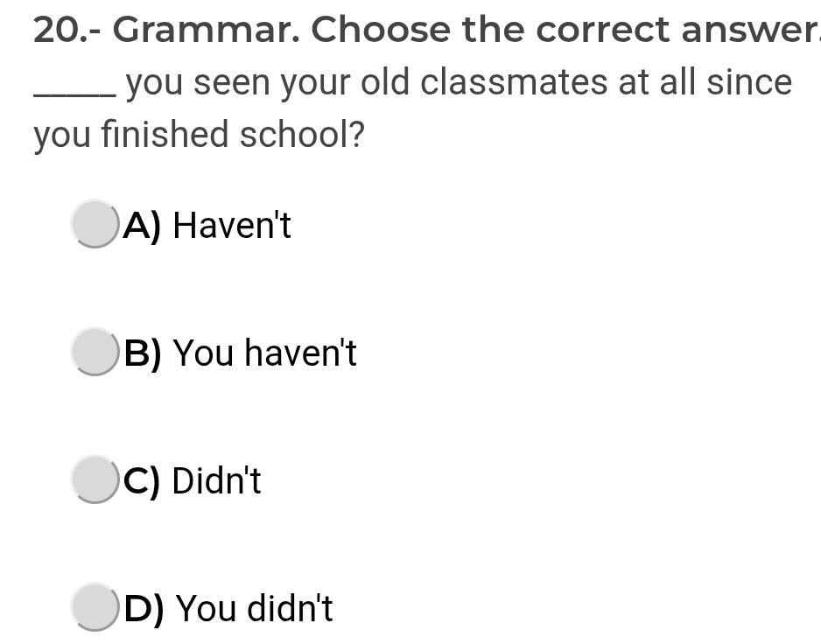Choose the radio button beside Didn't
Image resolution: width=821 pixels, height=644 pixels.
tap(95, 479)
